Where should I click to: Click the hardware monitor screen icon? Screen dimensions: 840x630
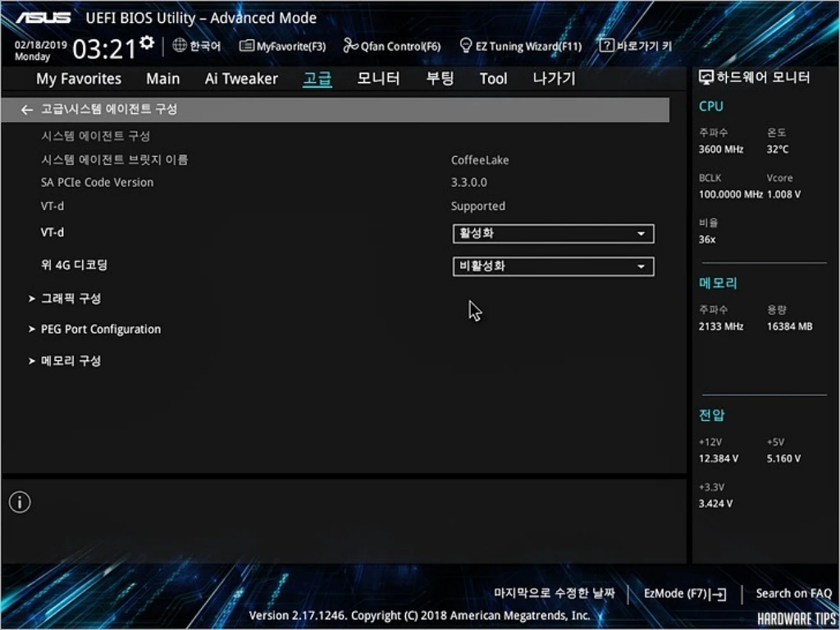[x=706, y=78]
